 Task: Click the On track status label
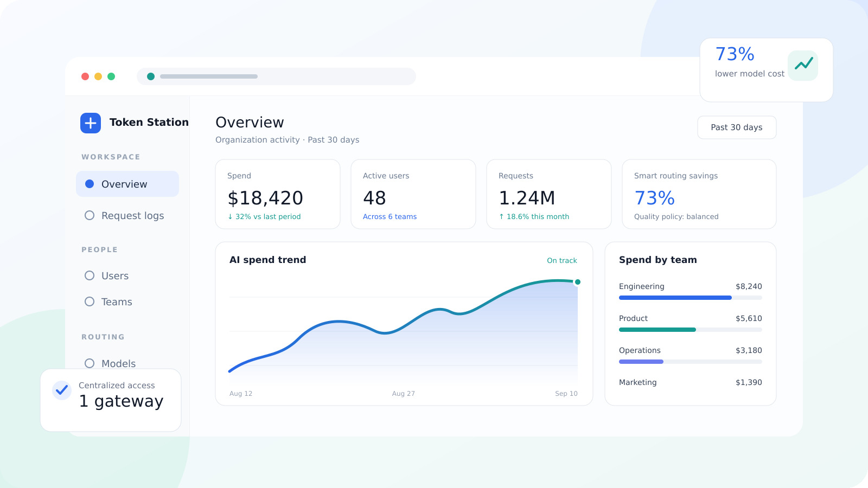click(562, 260)
